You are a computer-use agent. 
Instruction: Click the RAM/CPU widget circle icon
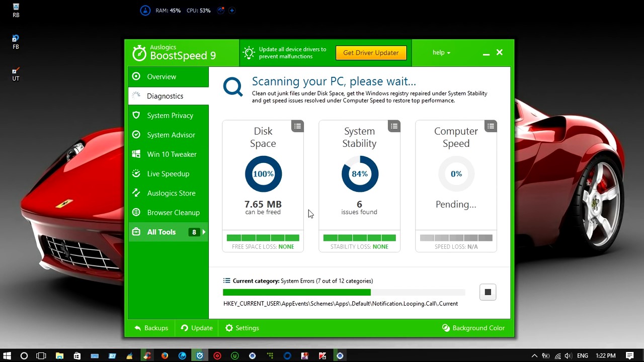click(145, 10)
